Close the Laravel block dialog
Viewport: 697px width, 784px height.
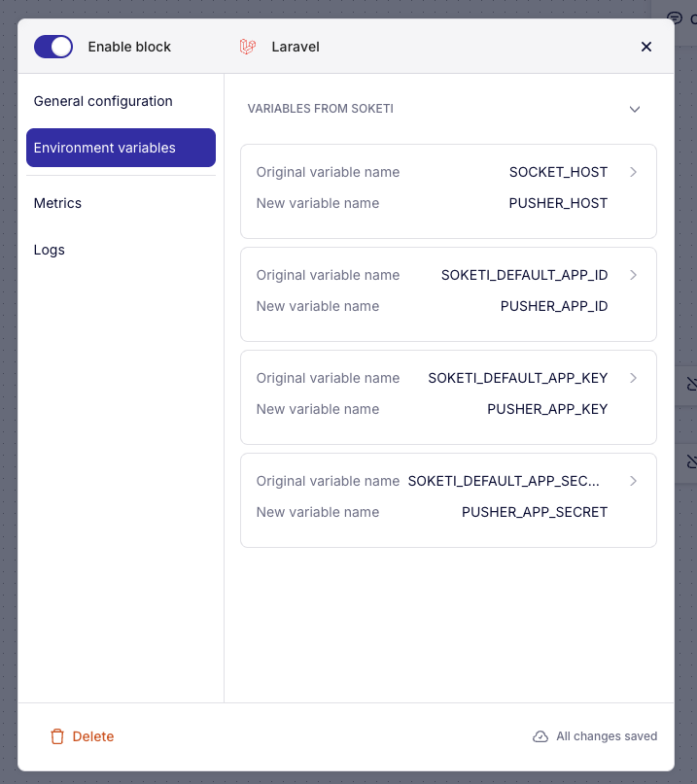click(645, 47)
